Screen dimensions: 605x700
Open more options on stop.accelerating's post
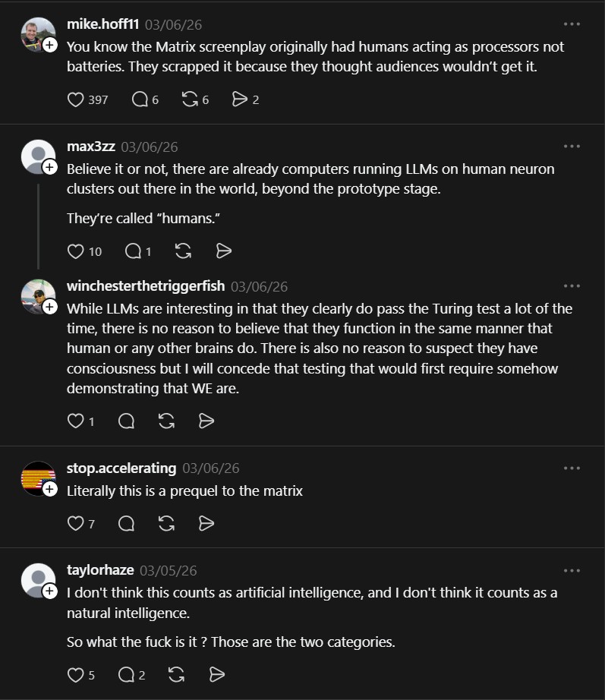click(x=572, y=468)
